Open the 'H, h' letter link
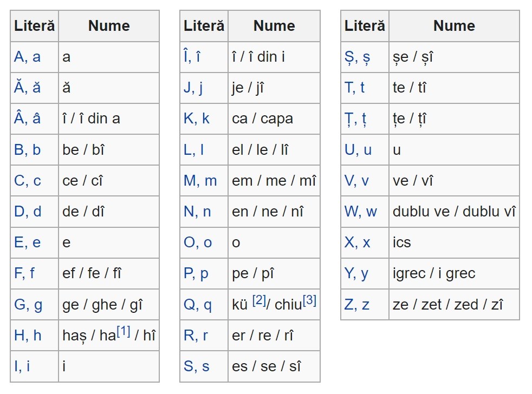 click(28, 336)
